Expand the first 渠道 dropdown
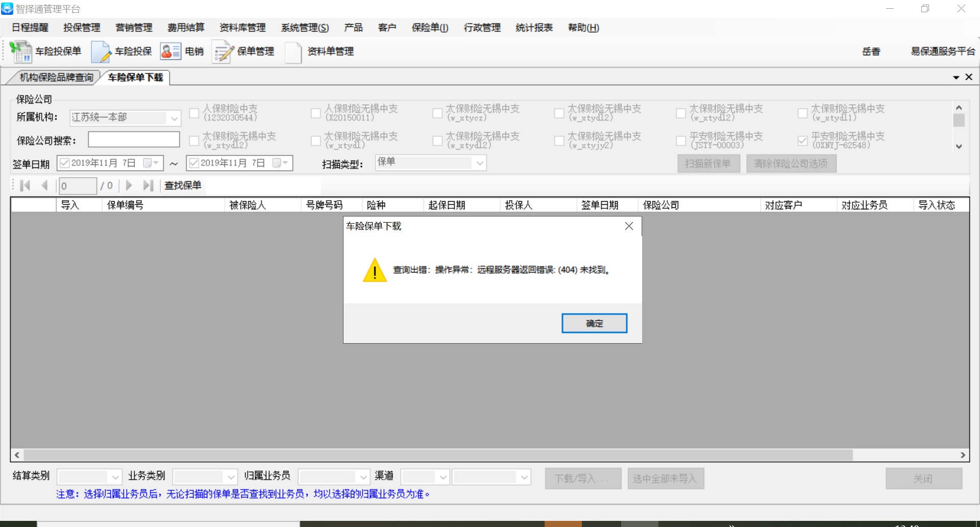 coord(443,477)
